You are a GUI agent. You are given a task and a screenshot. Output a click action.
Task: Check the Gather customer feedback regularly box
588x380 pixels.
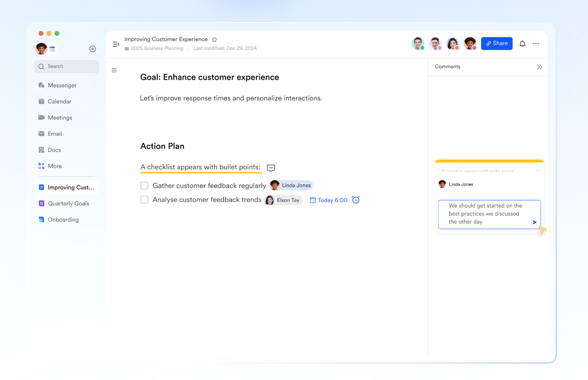coord(145,186)
